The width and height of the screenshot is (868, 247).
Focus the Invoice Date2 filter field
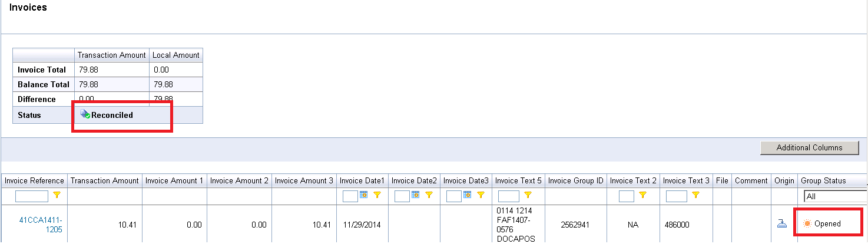coord(402,196)
